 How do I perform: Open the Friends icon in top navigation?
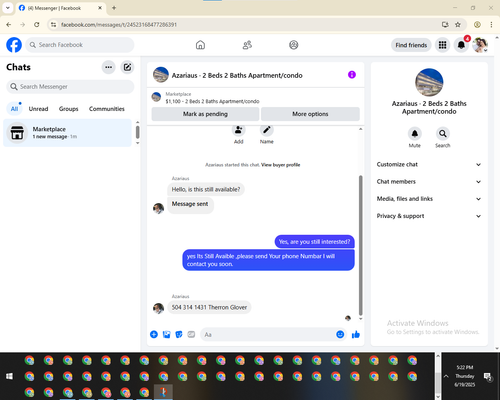pyautogui.click(x=247, y=45)
